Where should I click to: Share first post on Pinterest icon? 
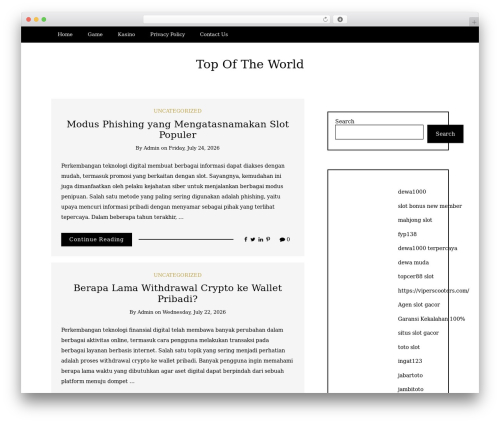[268, 239]
